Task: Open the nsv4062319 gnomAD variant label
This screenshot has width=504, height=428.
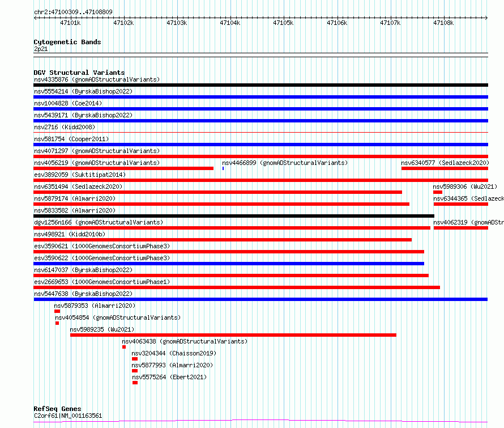Action: click(468, 222)
